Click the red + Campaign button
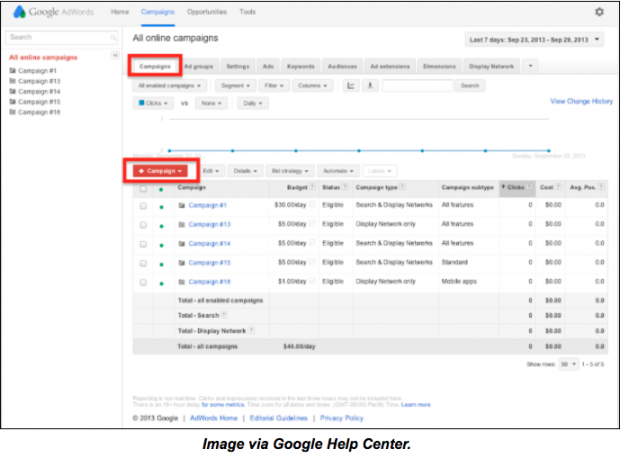This screenshot has height=458, width=620. pyautogui.click(x=160, y=171)
